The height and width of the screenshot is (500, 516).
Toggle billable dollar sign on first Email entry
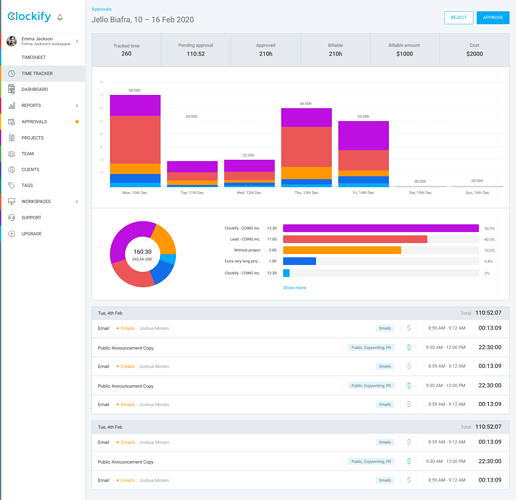pyautogui.click(x=409, y=328)
